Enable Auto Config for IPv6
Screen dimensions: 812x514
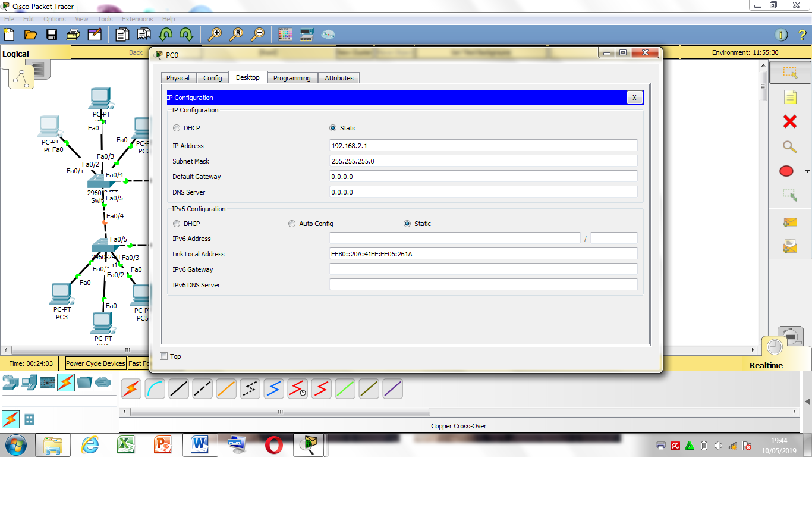pyautogui.click(x=292, y=223)
